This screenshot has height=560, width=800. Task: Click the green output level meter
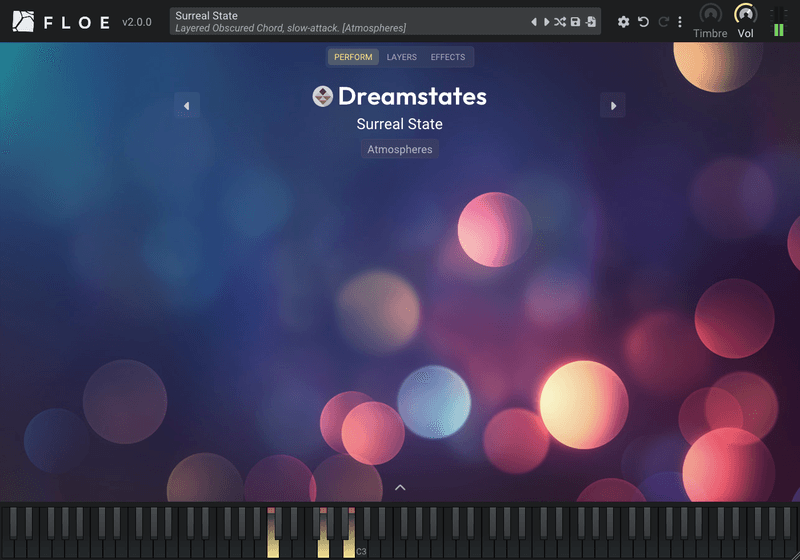pyautogui.click(x=779, y=22)
